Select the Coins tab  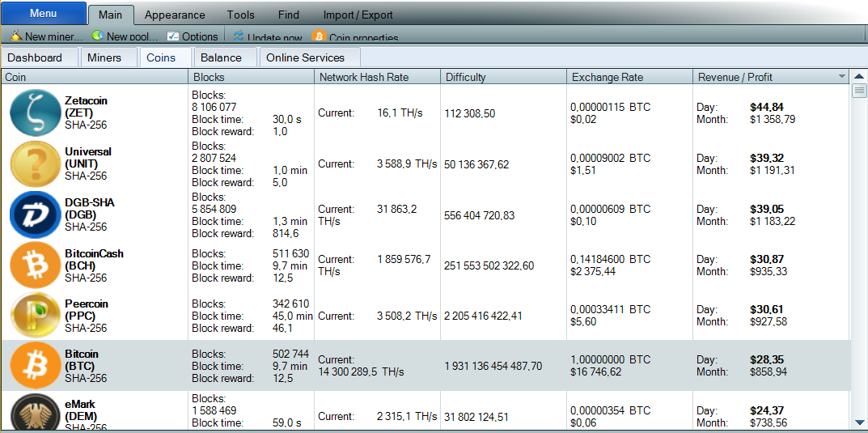(x=165, y=57)
